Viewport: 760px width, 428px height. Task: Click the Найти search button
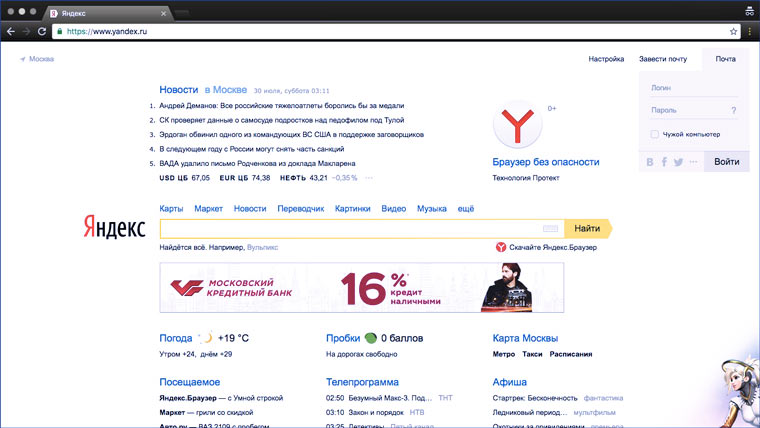coord(588,228)
